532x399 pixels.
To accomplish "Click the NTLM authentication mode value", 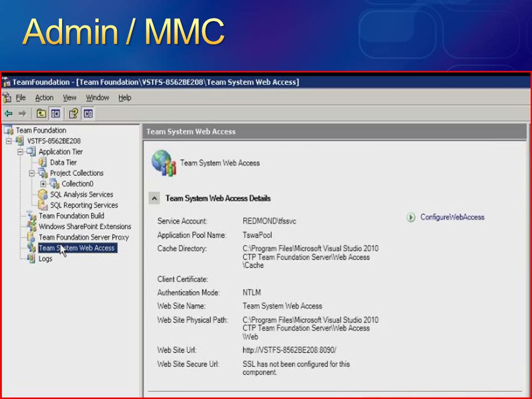I will pos(252,293).
